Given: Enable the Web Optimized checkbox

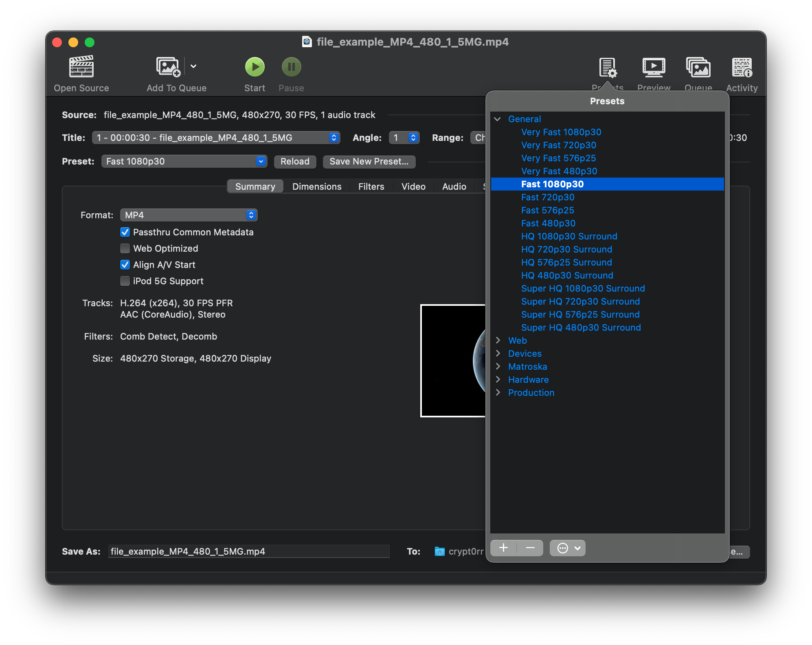Looking at the screenshot, I should (x=125, y=248).
